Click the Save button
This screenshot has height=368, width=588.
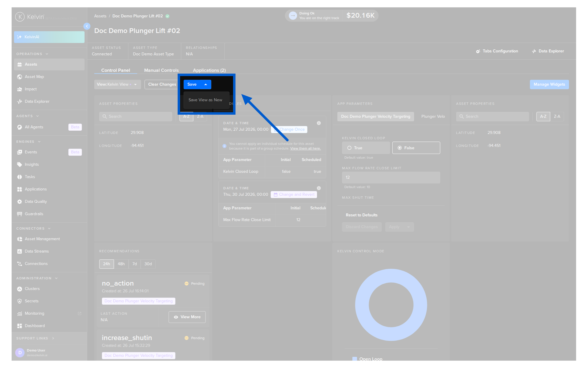pos(192,85)
